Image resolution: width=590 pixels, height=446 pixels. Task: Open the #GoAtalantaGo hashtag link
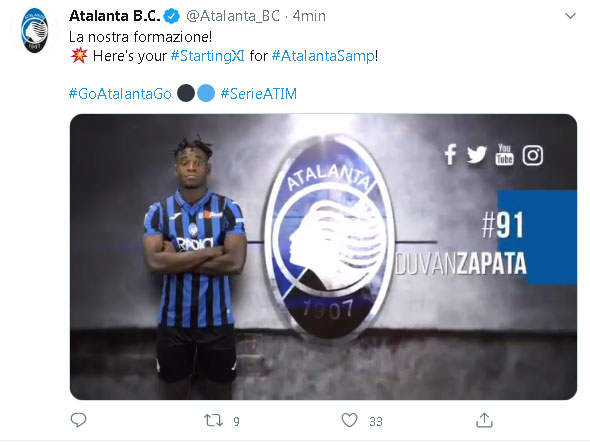(120, 94)
